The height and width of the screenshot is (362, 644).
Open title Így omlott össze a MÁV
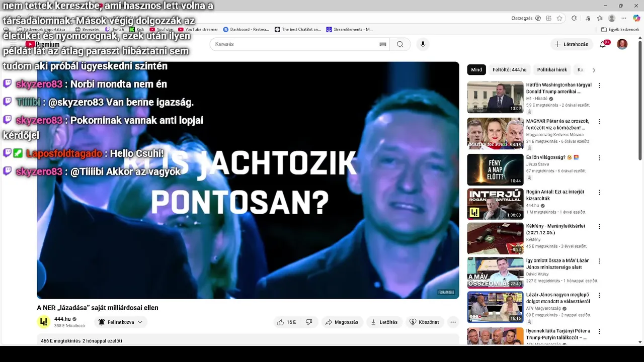pyautogui.click(x=557, y=264)
